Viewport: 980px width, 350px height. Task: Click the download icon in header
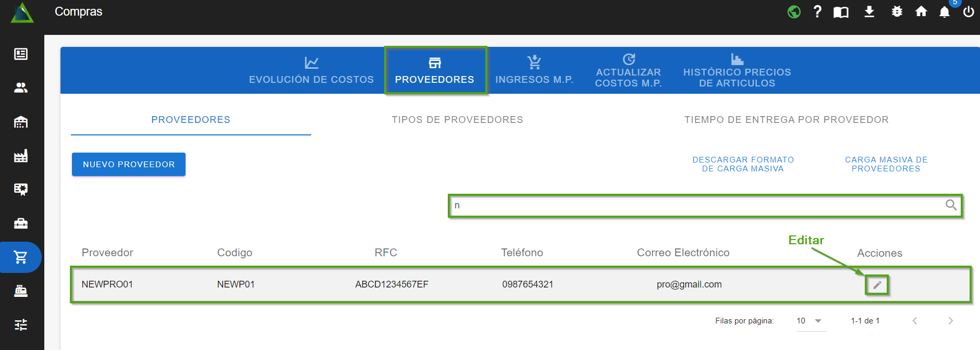pyautogui.click(x=869, y=11)
